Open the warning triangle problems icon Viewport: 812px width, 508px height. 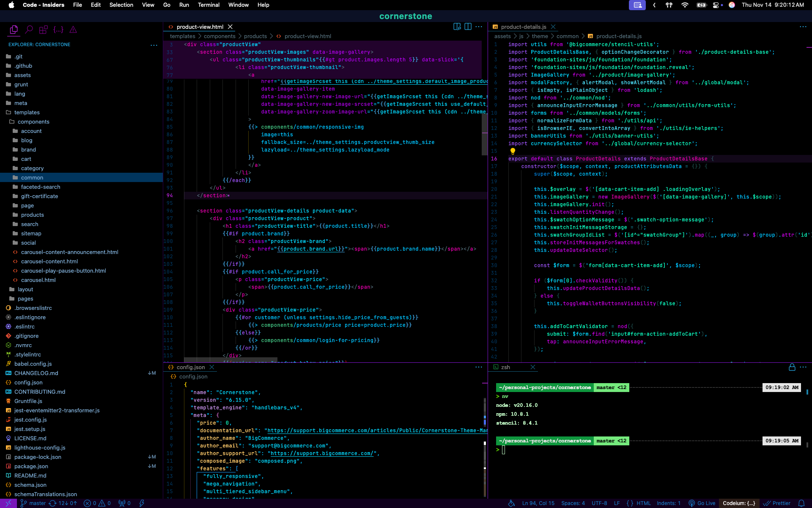(x=73, y=30)
